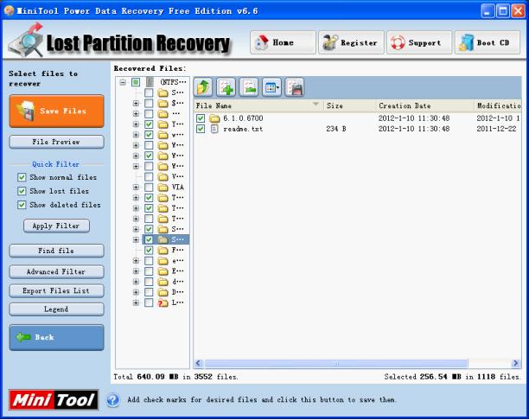
Task: Open the Advanced Filter
Action: click(x=57, y=271)
